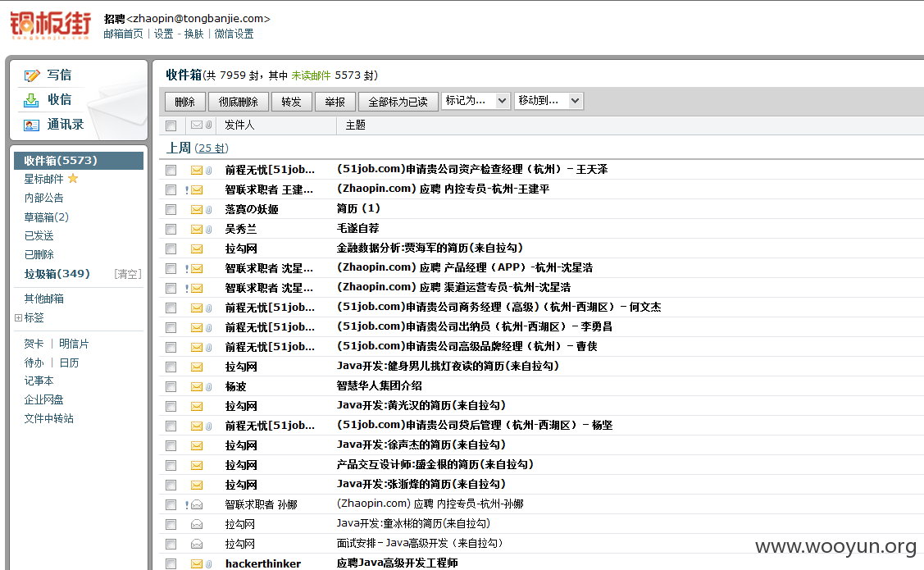Click paperclip icon on 李勇昌 application row
924x570 pixels.
coord(208,328)
